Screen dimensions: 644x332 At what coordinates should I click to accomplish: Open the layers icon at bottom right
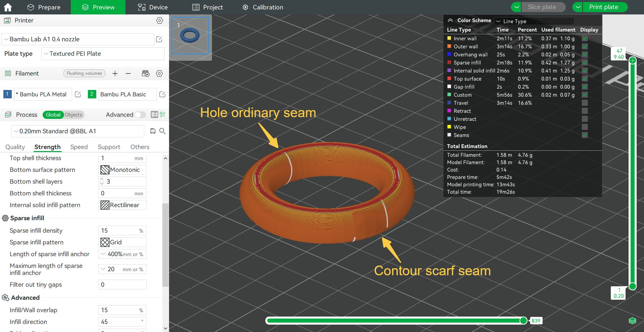click(632, 321)
